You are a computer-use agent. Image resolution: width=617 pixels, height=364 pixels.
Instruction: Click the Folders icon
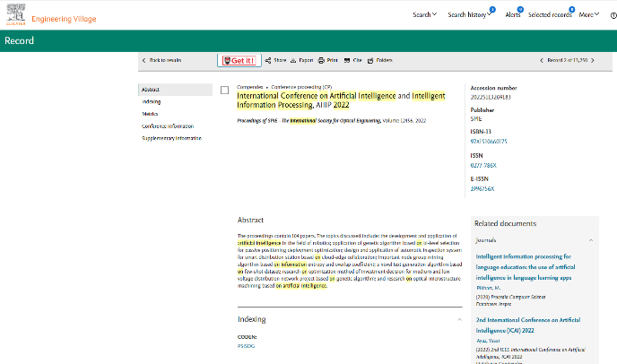[x=370, y=61]
